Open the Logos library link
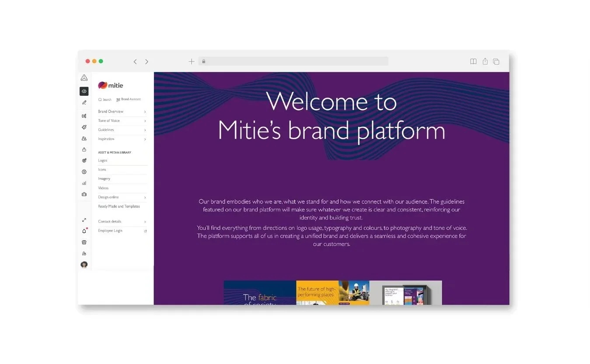The image size is (590, 364). 103,161
